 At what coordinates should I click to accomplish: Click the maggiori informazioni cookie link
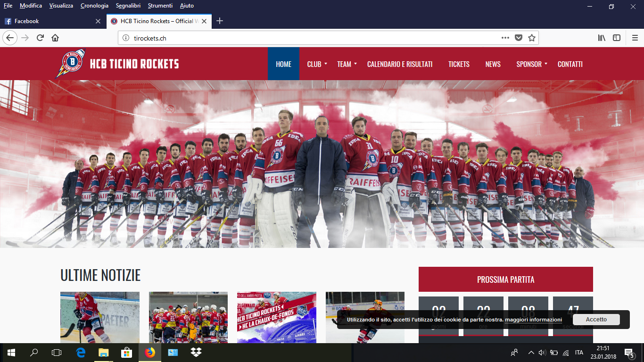[x=533, y=320]
